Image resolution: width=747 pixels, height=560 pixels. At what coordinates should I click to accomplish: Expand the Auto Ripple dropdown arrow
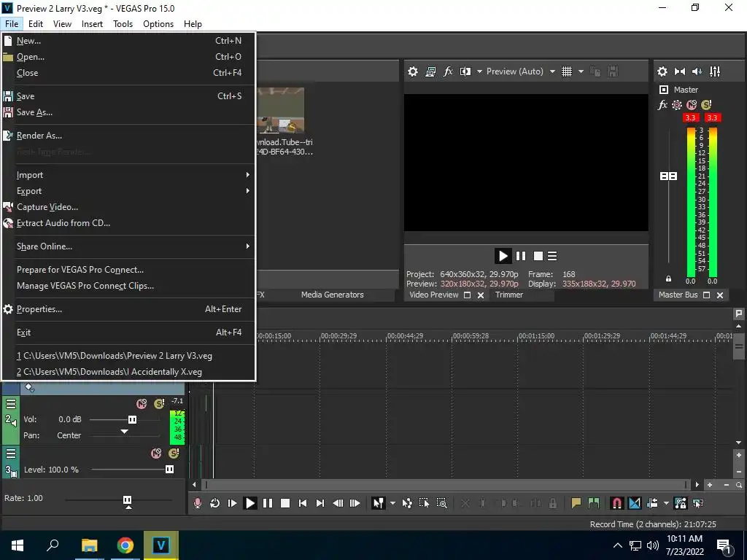pyautogui.click(x=666, y=503)
